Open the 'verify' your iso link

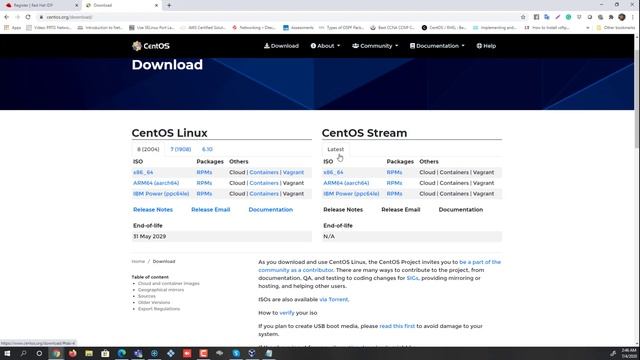287,313
